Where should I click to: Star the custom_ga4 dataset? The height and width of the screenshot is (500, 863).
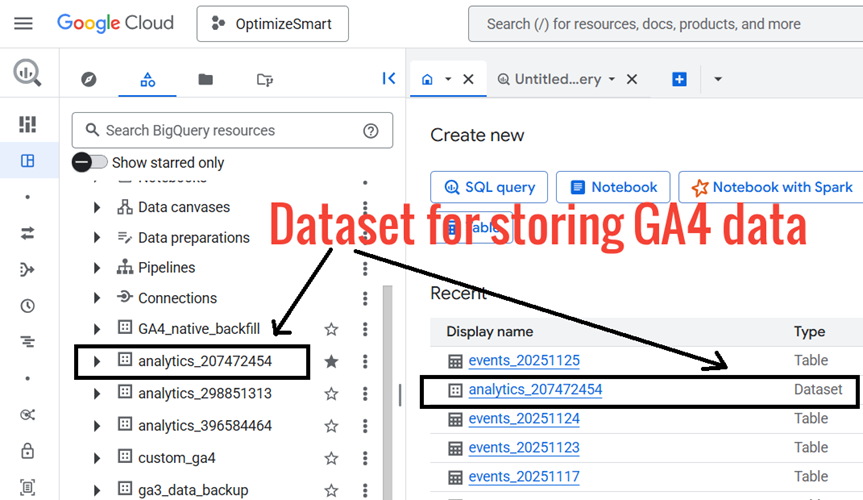pyautogui.click(x=331, y=458)
